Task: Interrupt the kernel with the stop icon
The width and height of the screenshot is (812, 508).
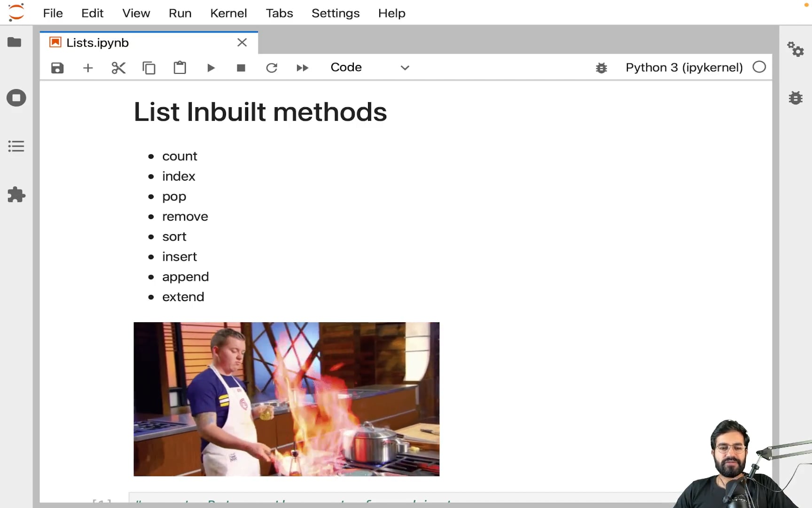Action: (241, 68)
